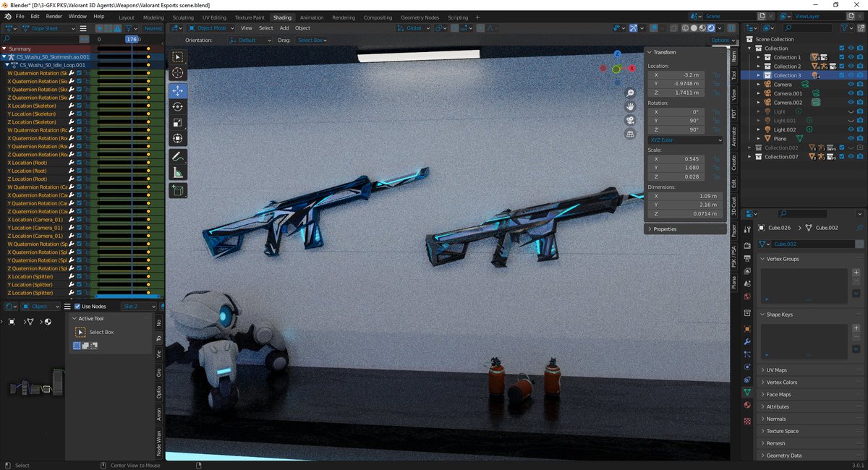Expand Collection 1 in the outliner
Viewport: 868px width, 470px height.
click(x=759, y=57)
